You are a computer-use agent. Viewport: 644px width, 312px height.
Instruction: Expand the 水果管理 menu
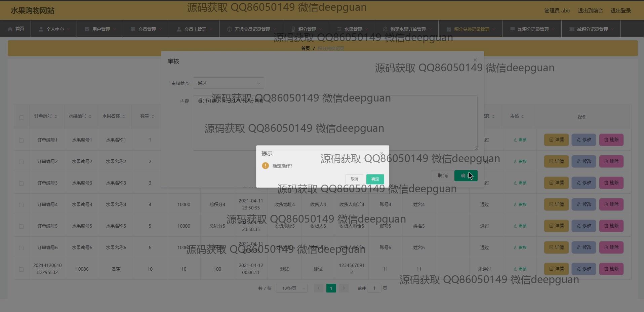pos(353,29)
